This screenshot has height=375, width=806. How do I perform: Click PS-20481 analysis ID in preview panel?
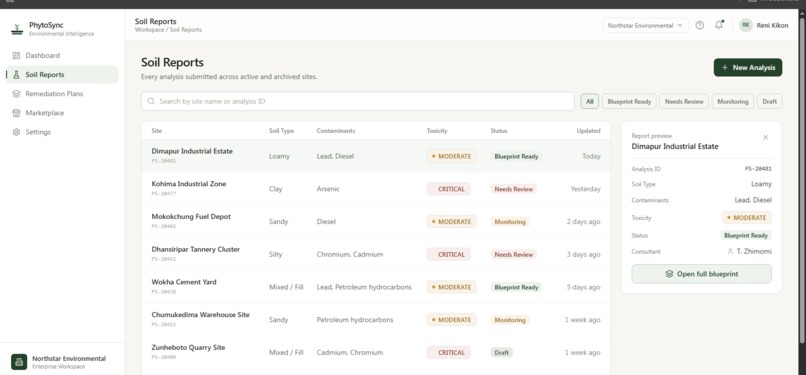tap(758, 168)
